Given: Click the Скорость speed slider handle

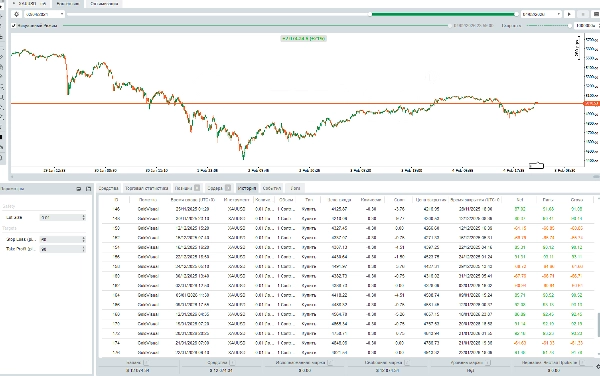Looking at the screenshot, I should [570, 26].
